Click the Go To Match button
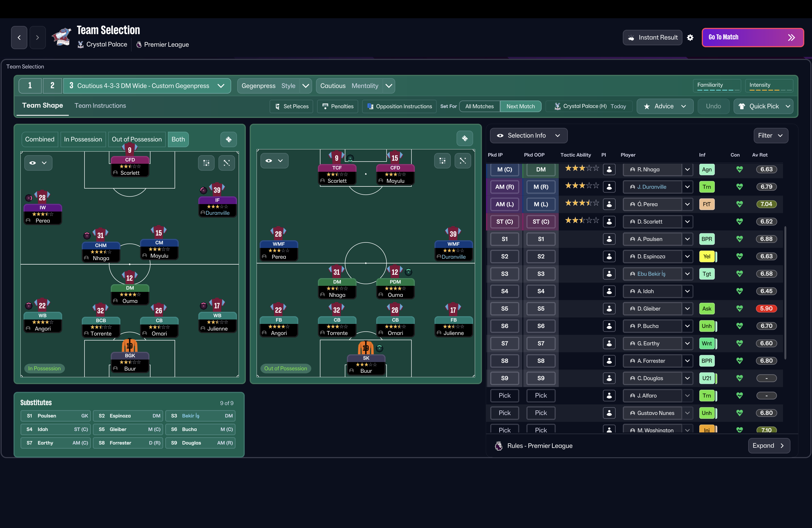This screenshot has height=528, width=812. (x=753, y=38)
